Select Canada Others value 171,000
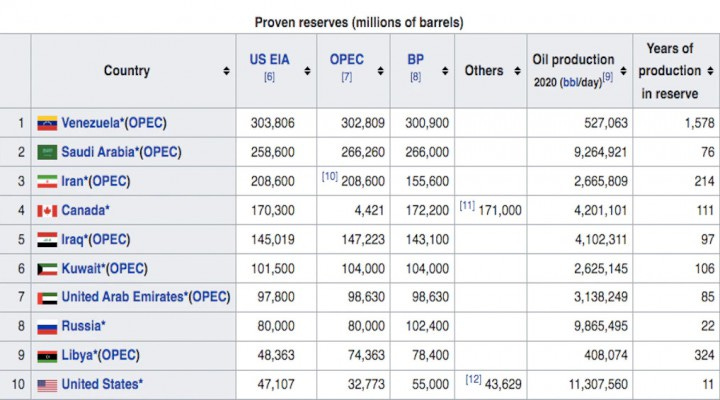This screenshot has height=400, width=720. (x=500, y=211)
